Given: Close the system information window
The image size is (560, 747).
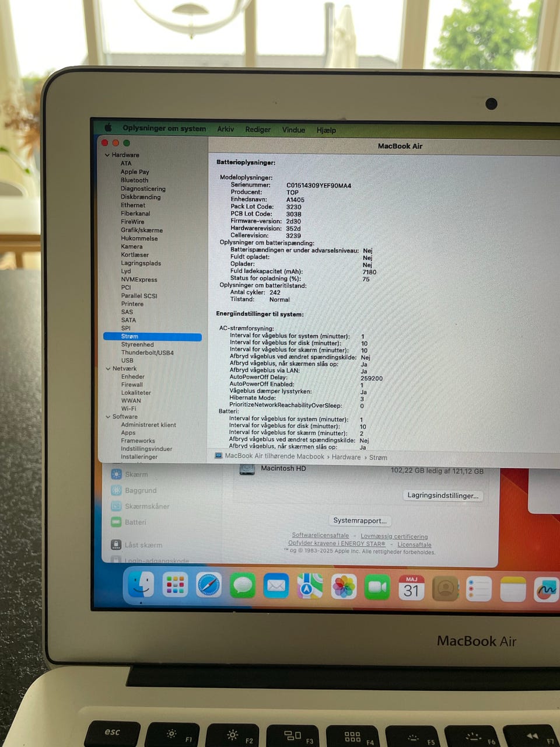Looking at the screenshot, I should coord(104,142).
